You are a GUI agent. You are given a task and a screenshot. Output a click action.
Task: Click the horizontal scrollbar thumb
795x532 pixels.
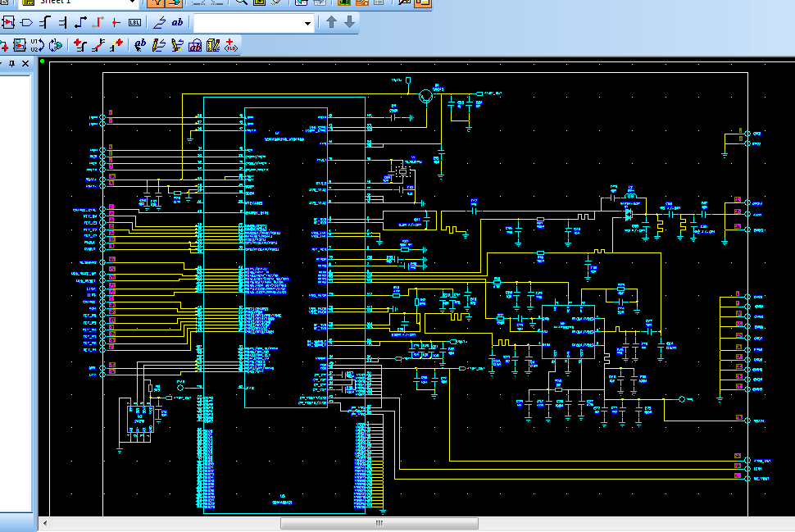click(379, 523)
